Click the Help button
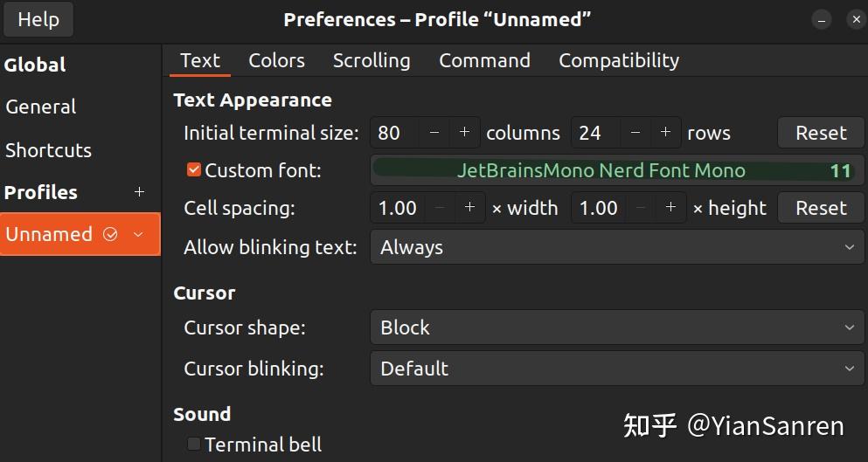The image size is (868, 462). [x=38, y=19]
